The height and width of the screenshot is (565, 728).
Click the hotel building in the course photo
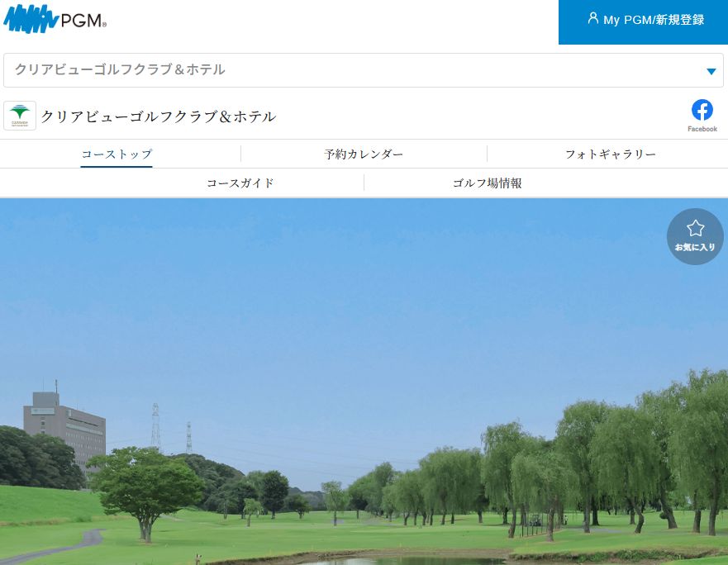[64, 425]
